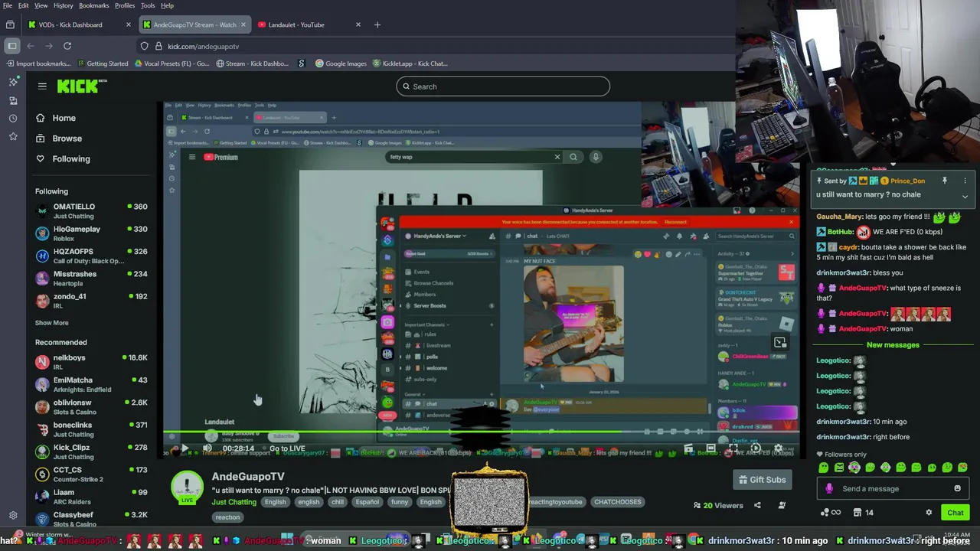Open Bookmarks star icon in Firefox sidebar
The image size is (980, 551).
pos(13,136)
